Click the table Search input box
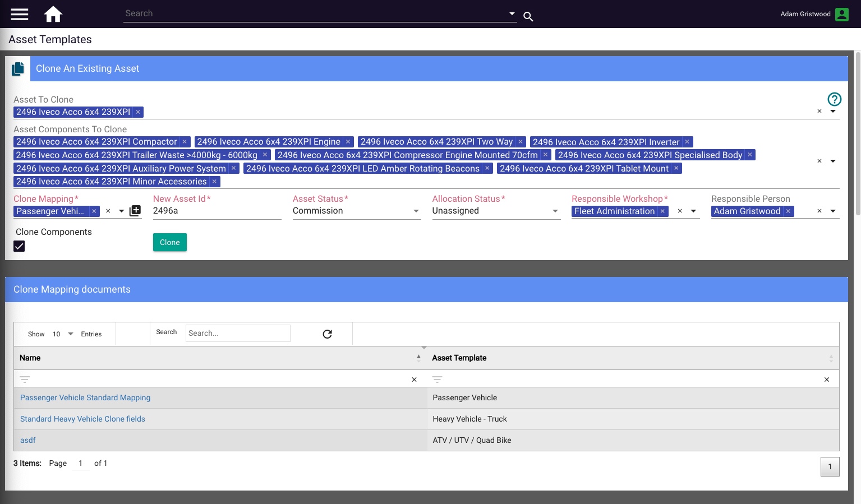861x504 pixels. tap(238, 333)
